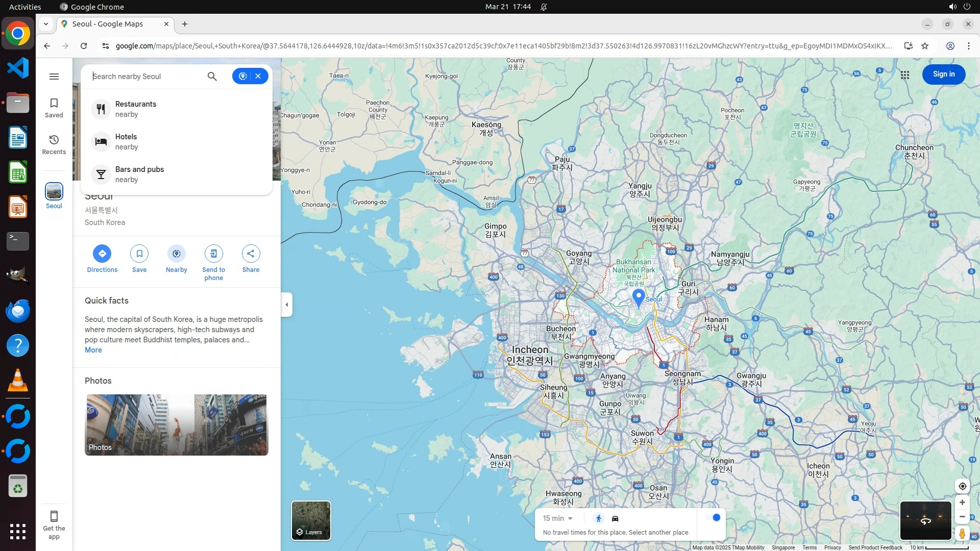Select Bars and pubs nearby suggestion
This screenshot has height=551, width=980.
(x=139, y=174)
